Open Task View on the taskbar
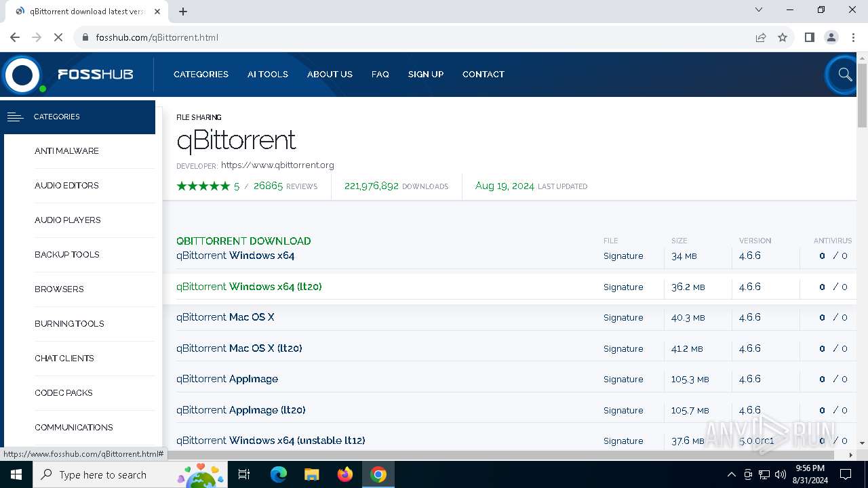The height and width of the screenshot is (488, 868). click(x=244, y=474)
